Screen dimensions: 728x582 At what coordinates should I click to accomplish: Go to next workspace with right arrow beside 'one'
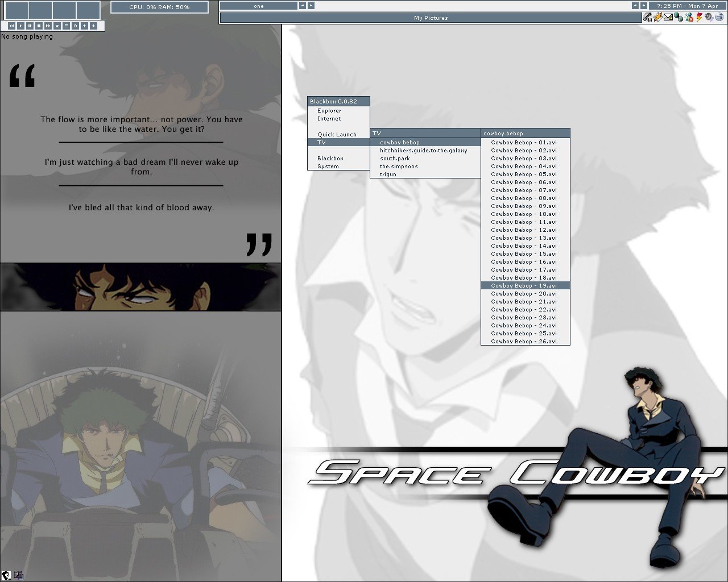click(311, 6)
